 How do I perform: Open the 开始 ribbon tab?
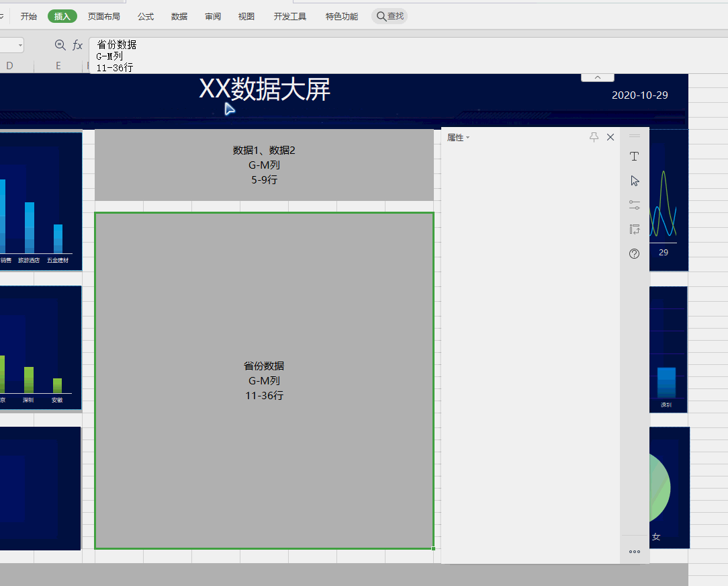click(x=29, y=17)
